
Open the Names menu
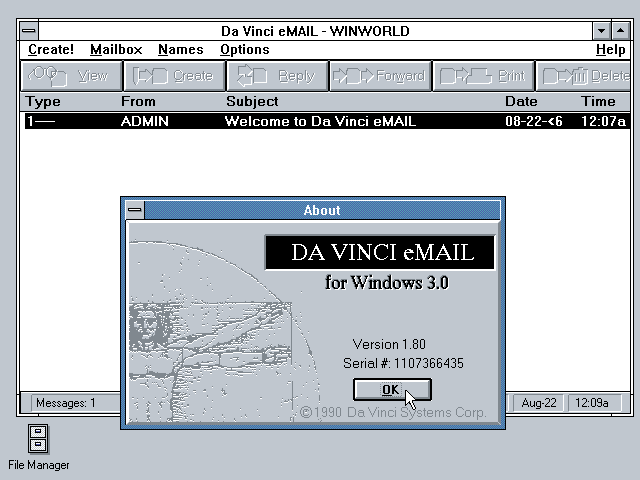180,49
